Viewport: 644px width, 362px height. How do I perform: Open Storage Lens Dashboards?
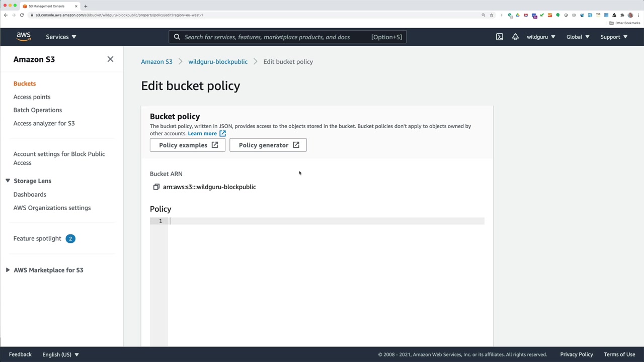(30, 195)
